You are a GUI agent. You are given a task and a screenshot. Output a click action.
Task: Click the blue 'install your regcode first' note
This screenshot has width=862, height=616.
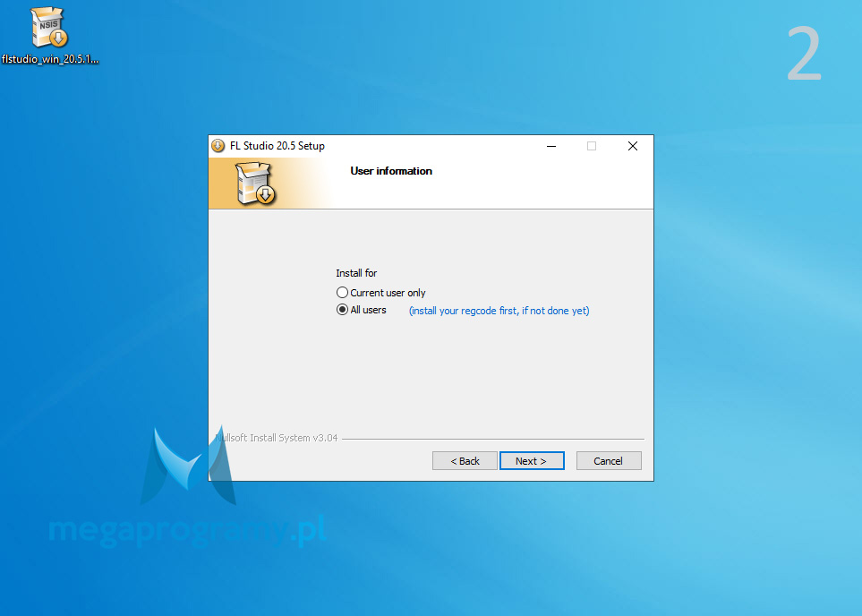(x=499, y=311)
